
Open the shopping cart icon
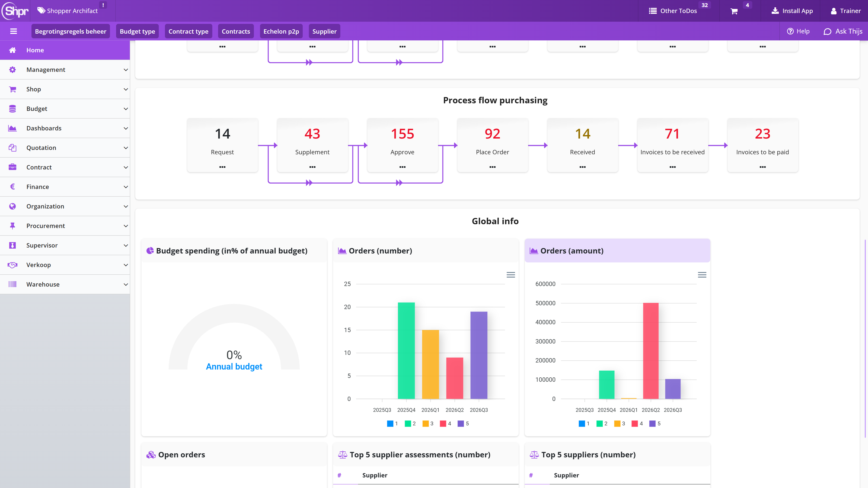[x=734, y=11]
